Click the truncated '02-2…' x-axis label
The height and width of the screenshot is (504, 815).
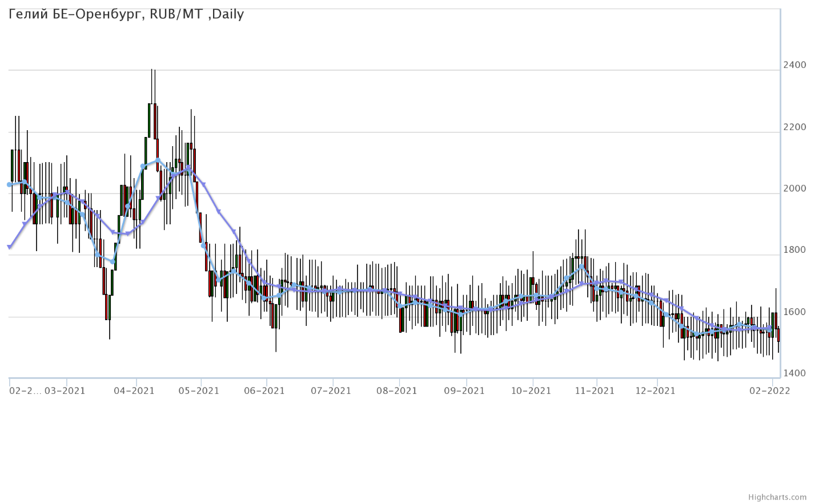click(x=25, y=390)
